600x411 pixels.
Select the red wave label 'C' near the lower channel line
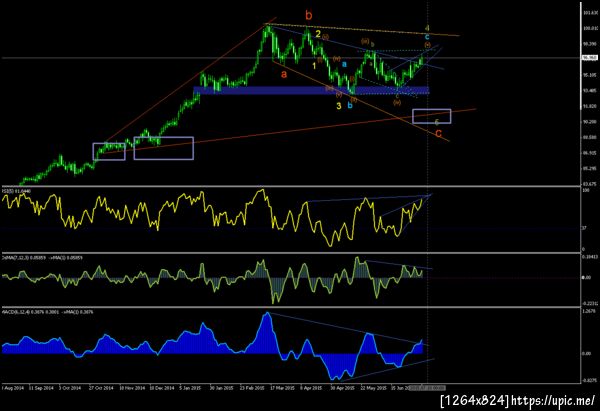pyautogui.click(x=439, y=134)
